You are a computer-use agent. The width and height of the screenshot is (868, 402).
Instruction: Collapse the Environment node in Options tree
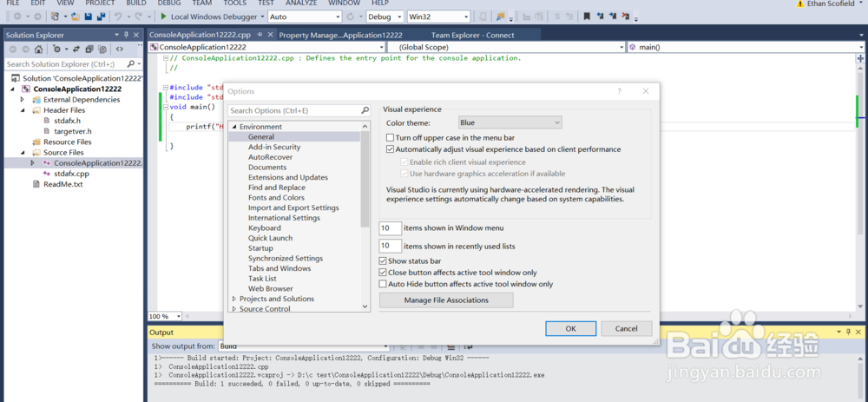[x=234, y=127]
